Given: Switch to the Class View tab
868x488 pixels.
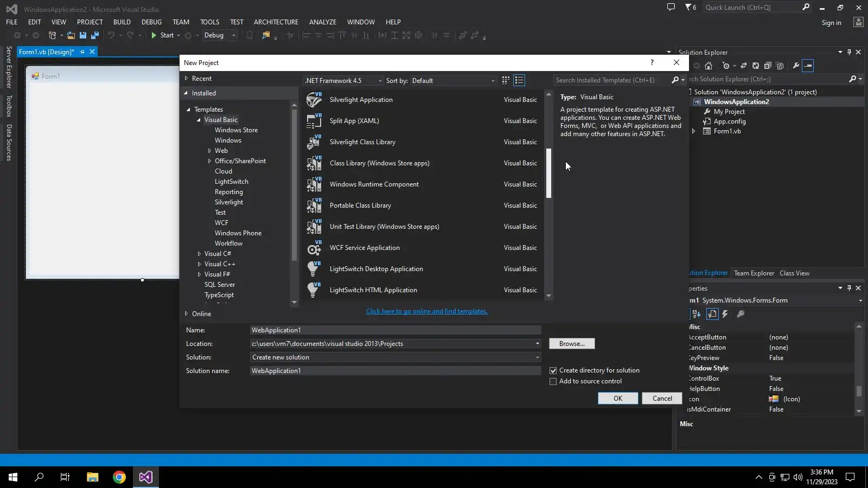Looking at the screenshot, I should coord(795,273).
